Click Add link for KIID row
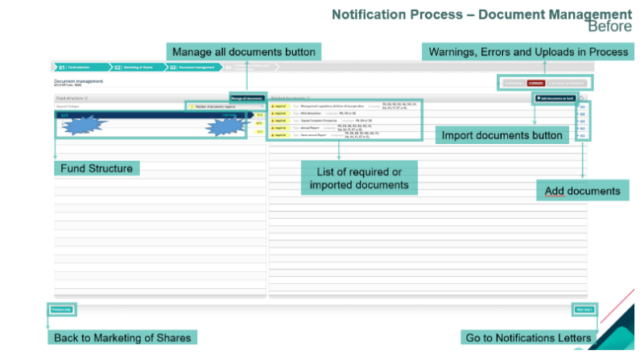 [x=582, y=113]
